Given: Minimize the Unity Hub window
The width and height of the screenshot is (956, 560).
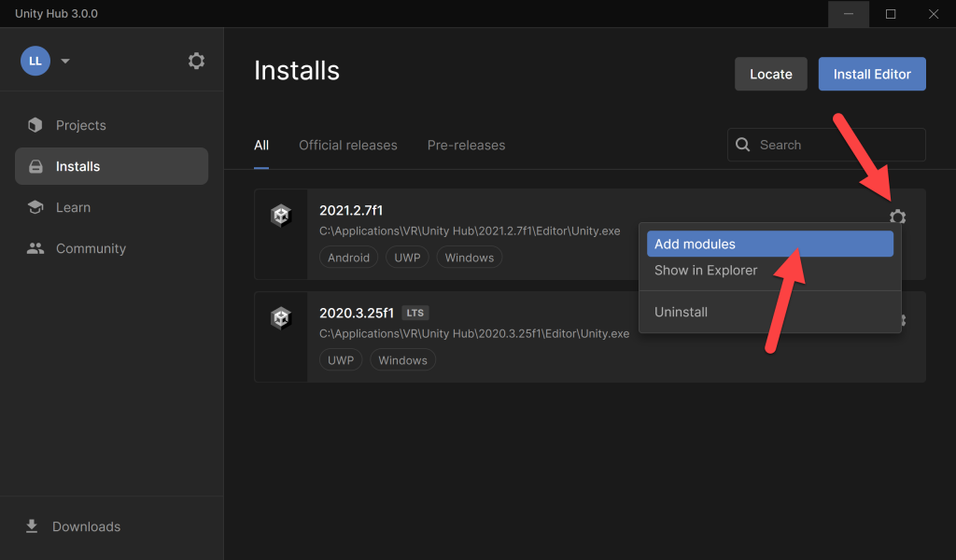Looking at the screenshot, I should [849, 13].
